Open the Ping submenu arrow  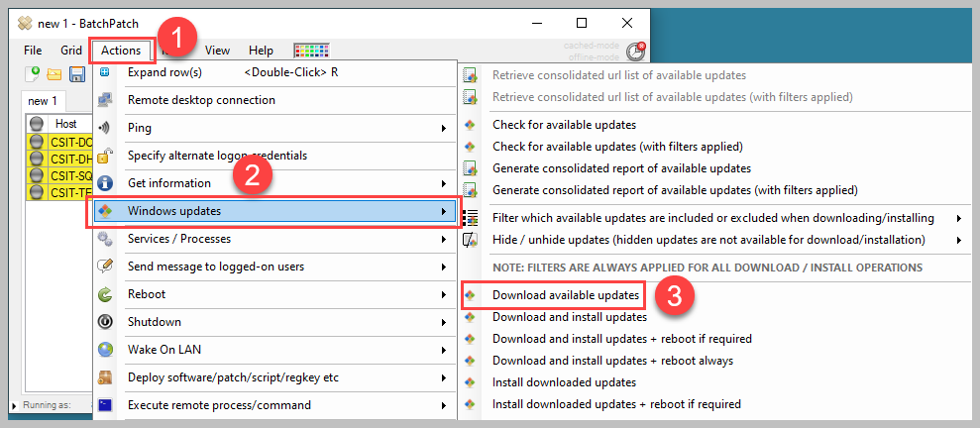444,128
